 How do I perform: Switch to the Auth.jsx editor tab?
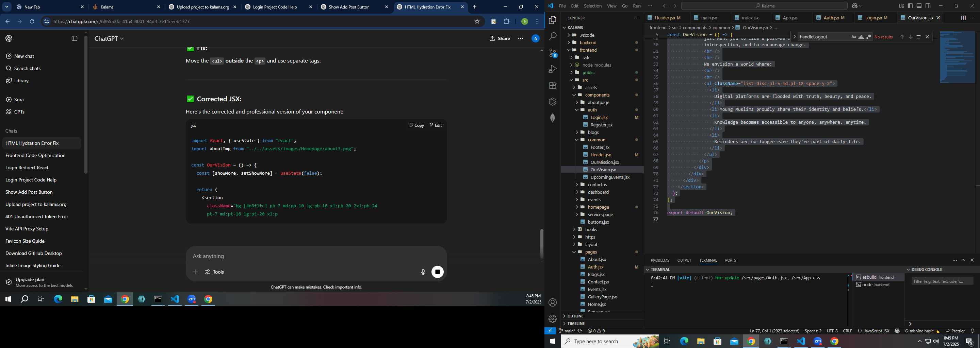click(834, 18)
